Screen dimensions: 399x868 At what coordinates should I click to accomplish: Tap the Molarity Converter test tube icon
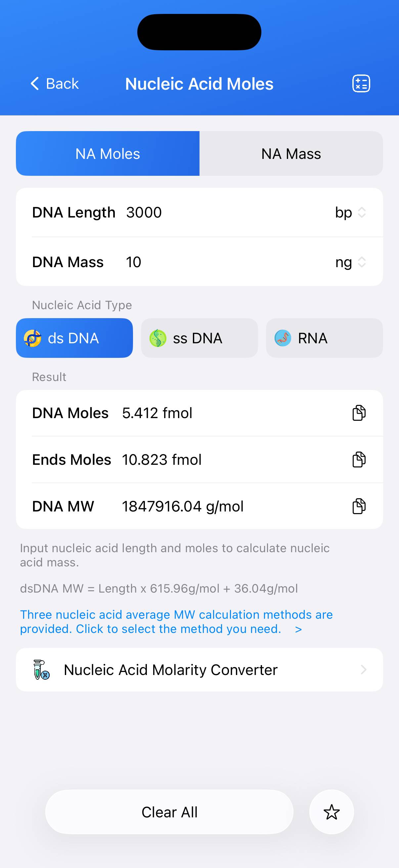pyautogui.click(x=41, y=669)
